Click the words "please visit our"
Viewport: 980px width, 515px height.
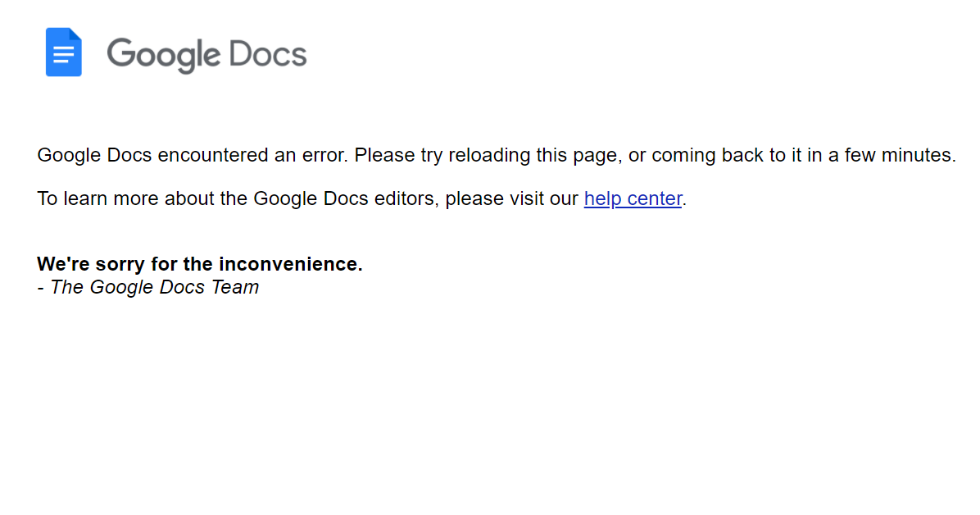coord(512,198)
